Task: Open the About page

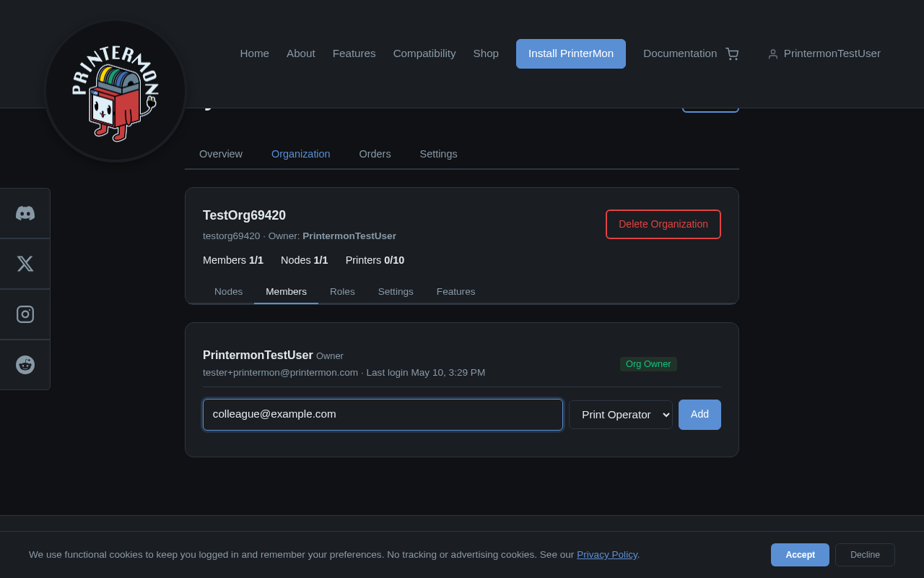Action: (x=301, y=53)
